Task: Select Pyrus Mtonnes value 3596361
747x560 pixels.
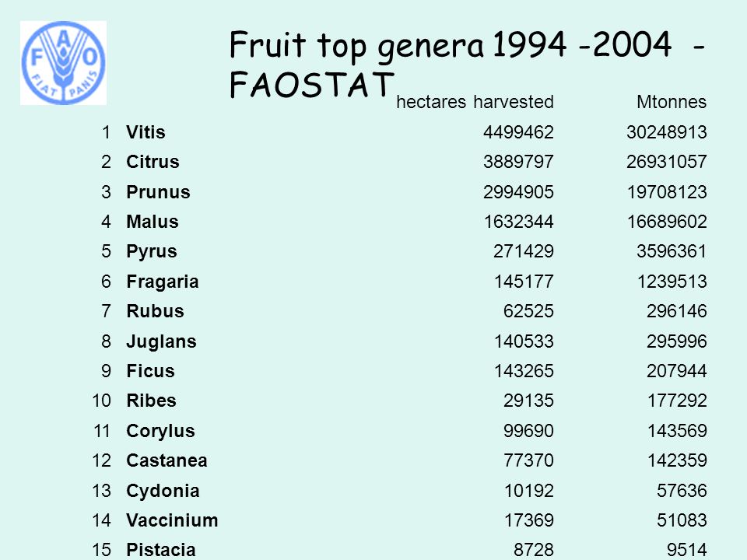Action: [x=672, y=251]
